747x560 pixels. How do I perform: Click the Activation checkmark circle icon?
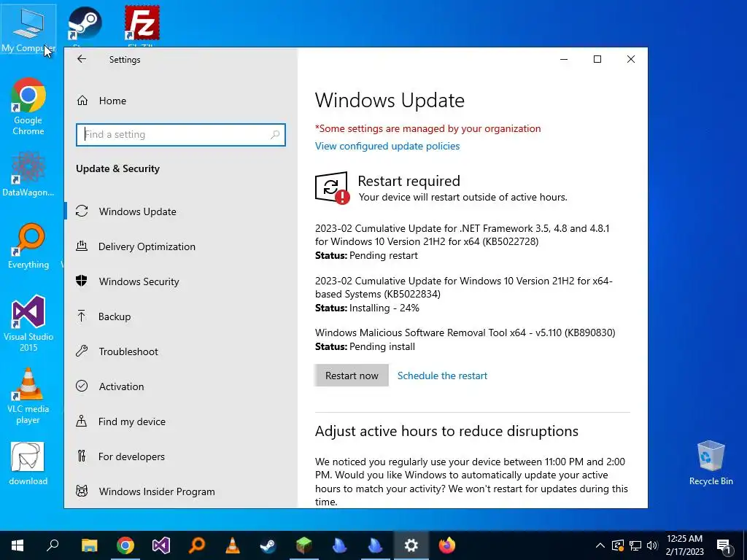pos(82,386)
